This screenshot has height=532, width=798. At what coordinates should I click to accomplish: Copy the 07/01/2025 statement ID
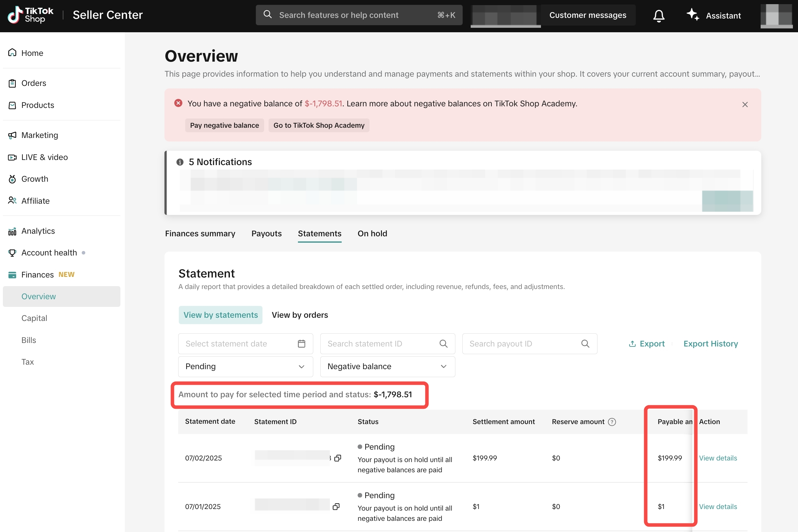[336, 506]
